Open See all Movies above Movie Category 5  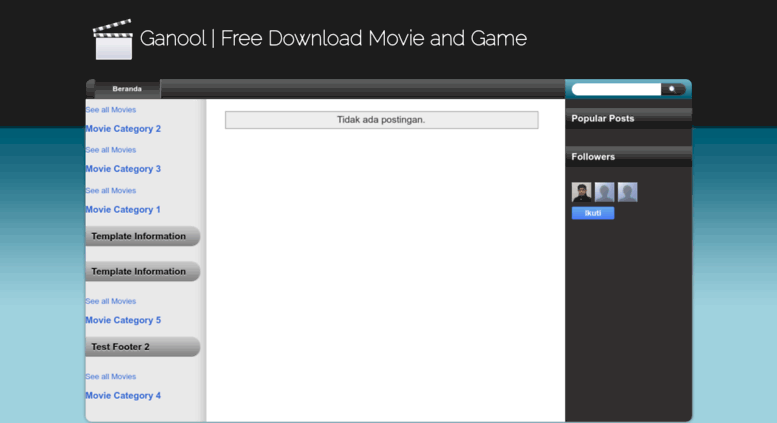click(111, 301)
